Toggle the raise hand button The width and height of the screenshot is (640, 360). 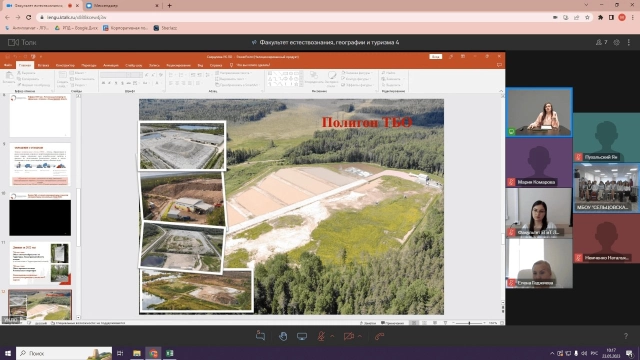tap(282, 336)
